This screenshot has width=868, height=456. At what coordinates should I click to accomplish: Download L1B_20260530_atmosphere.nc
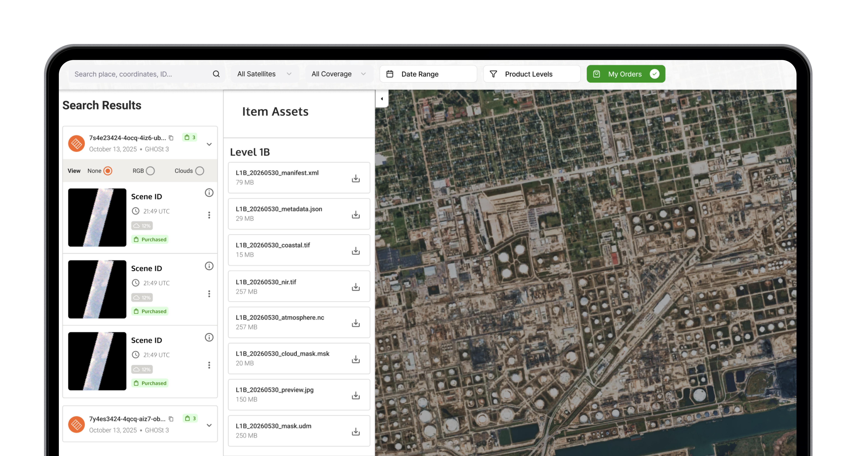tap(356, 323)
